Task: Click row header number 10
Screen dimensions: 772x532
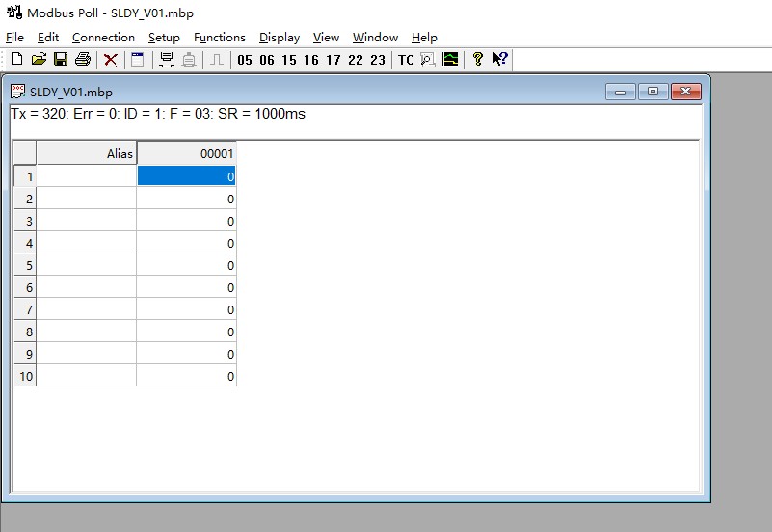Action: (25, 376)
